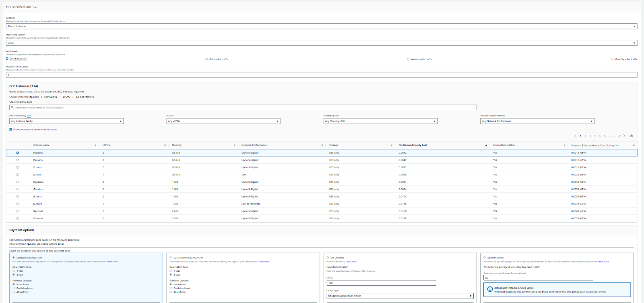
Task: Click the spot percentage discount field
Action: coord(538,278)
